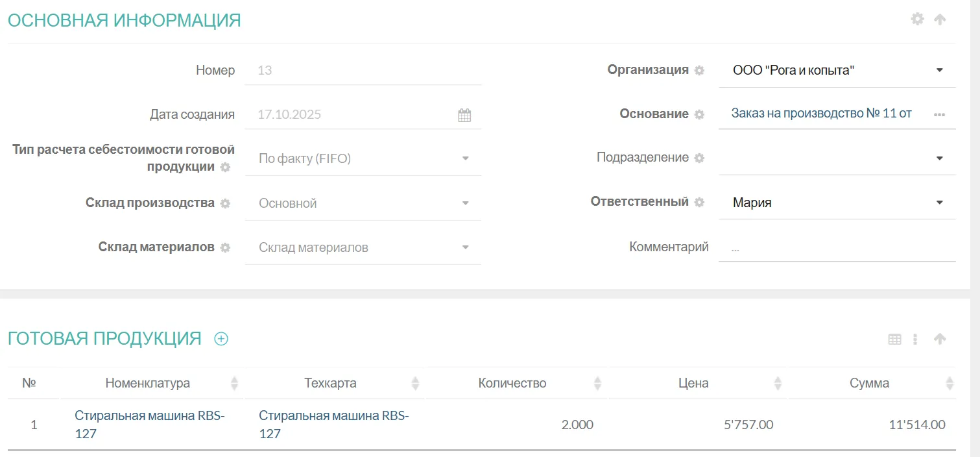Open the Подразделение dropdown

pos(939,158)
